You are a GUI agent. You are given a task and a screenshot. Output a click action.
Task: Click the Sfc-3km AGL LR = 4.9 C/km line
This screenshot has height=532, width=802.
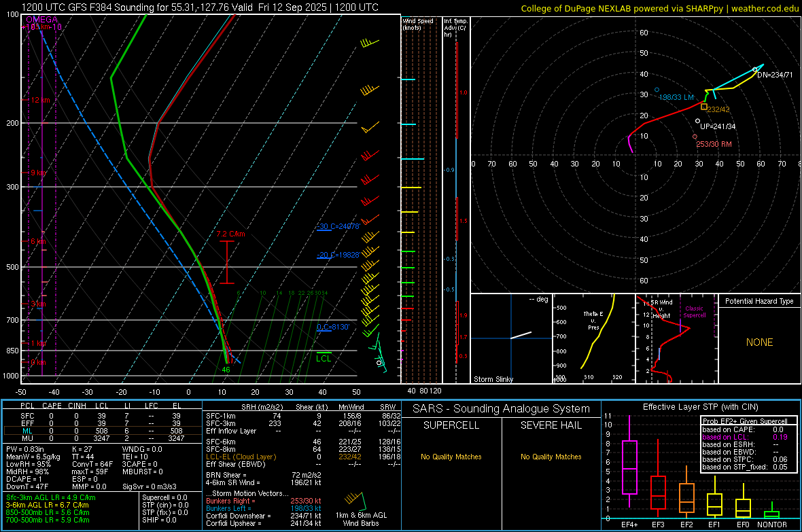(51, 497)
